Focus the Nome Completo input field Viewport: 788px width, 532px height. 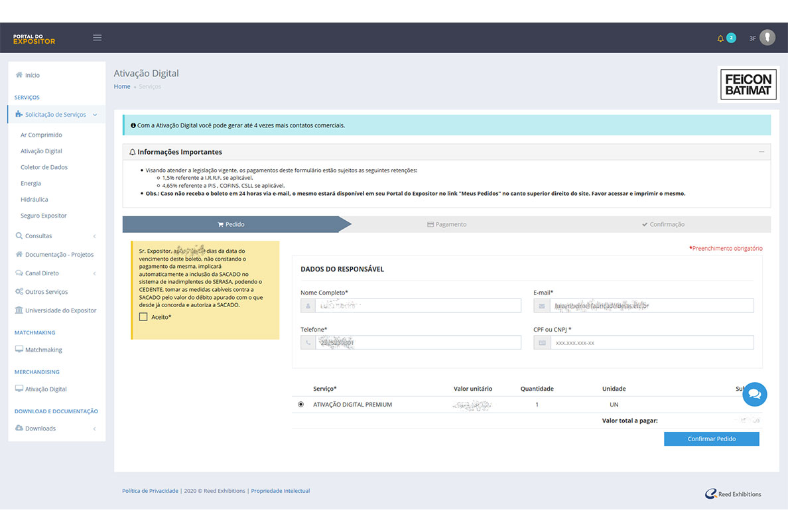(418, 306)
